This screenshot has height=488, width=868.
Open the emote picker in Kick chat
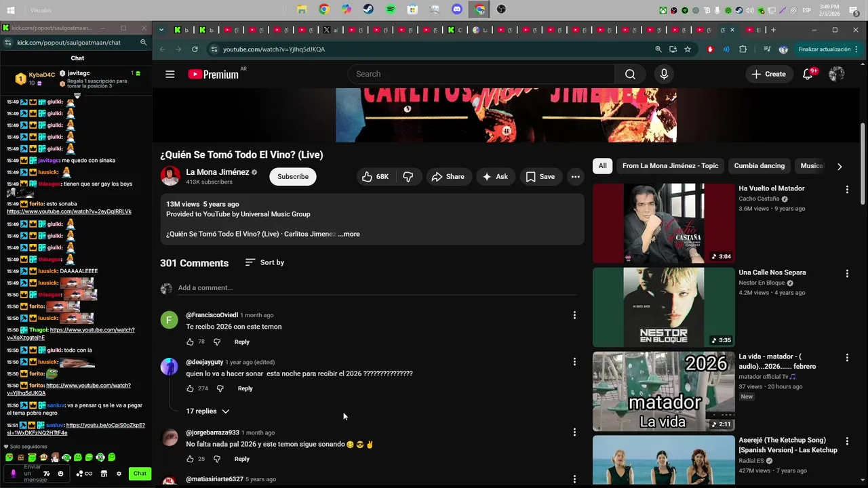point(60,474)
